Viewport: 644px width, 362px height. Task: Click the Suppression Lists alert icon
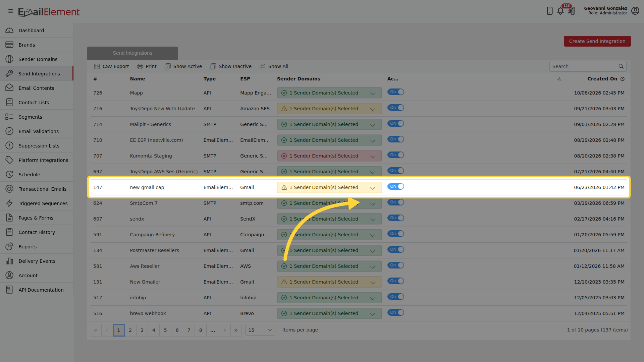(x=9, y=145)
